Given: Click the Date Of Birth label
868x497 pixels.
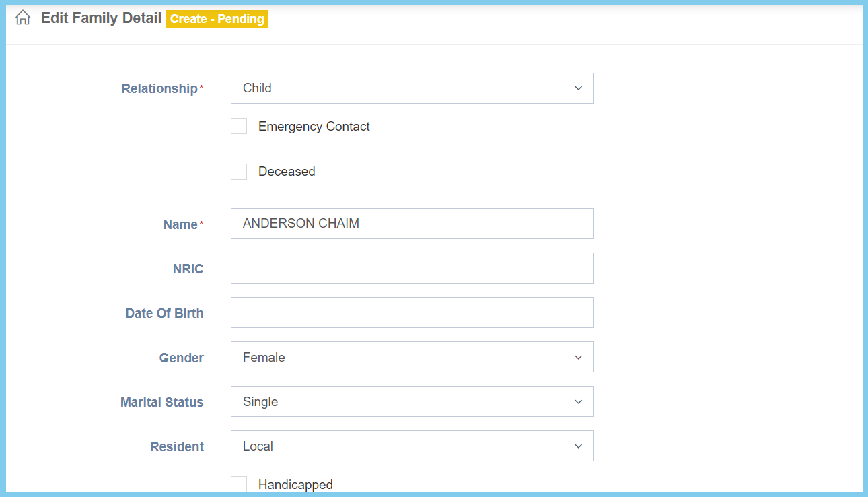Looking at the screenshot, I should click(x=164, y=313).
